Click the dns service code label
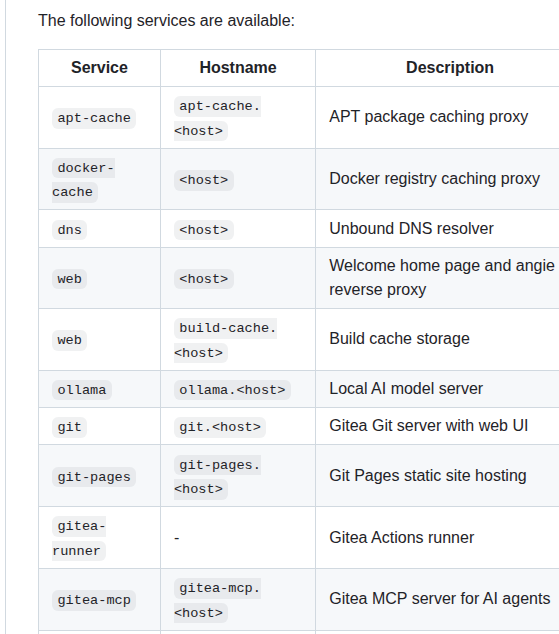 [x=70, y=230]
